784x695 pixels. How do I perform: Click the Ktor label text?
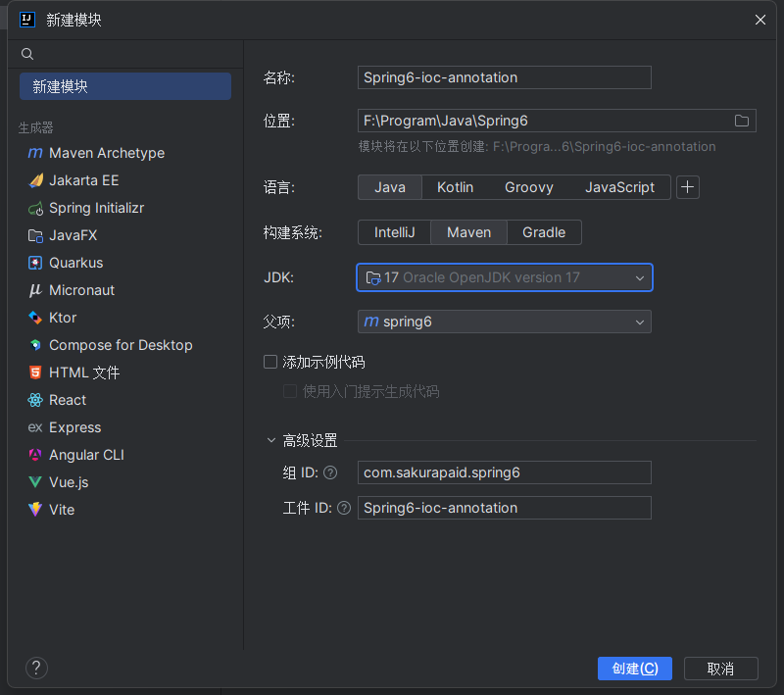pos(63,318)
